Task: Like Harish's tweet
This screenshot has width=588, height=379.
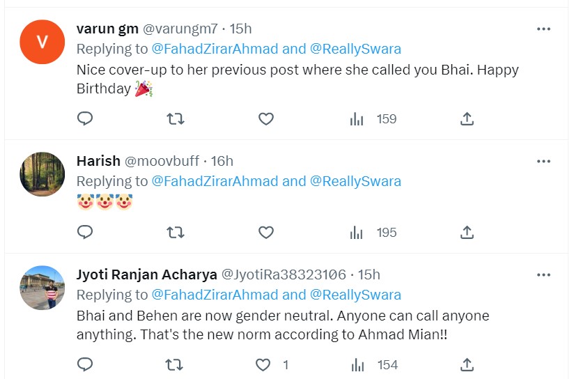Action: tap(265, 232)
